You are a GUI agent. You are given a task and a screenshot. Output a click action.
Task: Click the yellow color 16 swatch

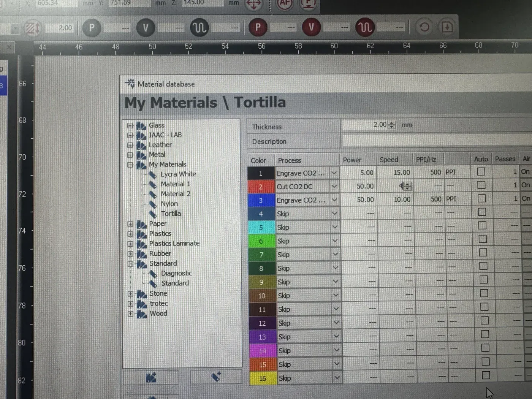(263, 378)
